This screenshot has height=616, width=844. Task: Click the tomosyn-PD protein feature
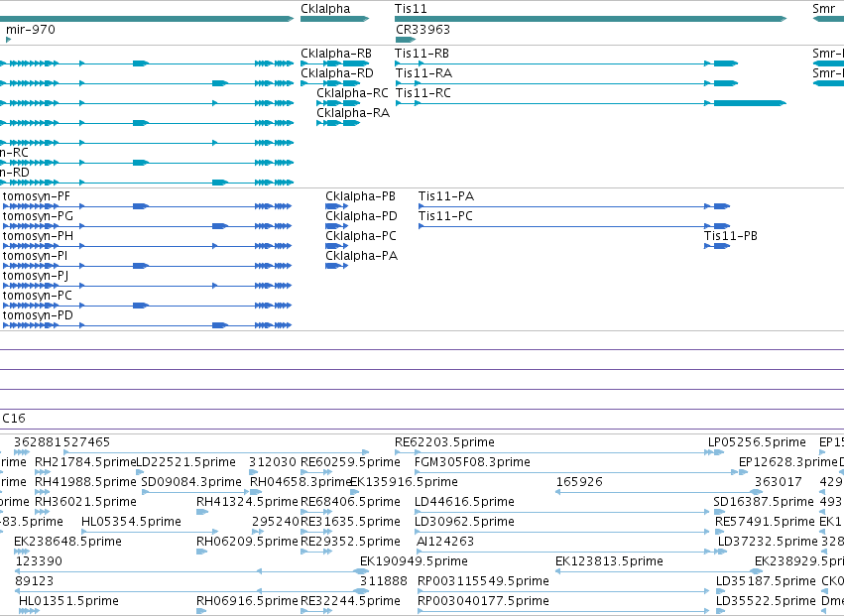pos(147,325)
